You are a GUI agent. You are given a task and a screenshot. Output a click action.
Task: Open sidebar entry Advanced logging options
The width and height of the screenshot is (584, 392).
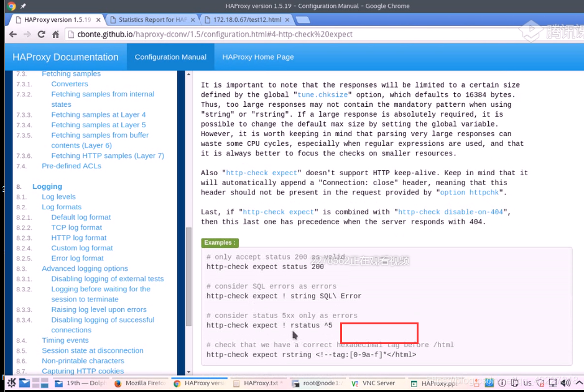[85, 268]
